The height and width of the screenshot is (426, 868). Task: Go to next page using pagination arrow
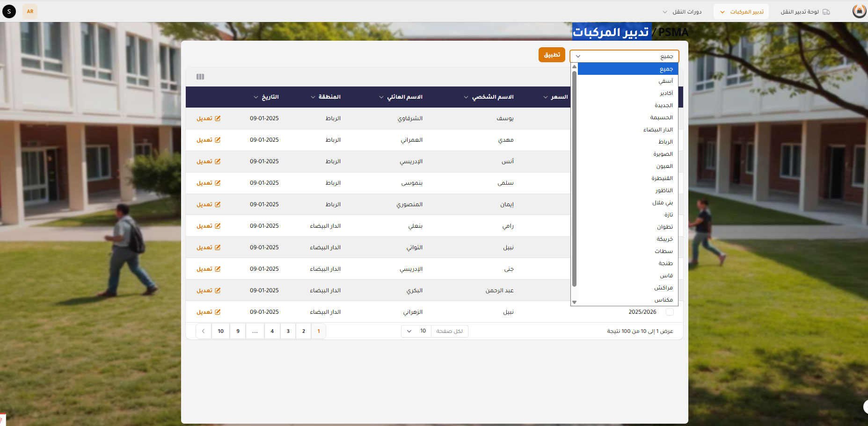tap(203, 331)
